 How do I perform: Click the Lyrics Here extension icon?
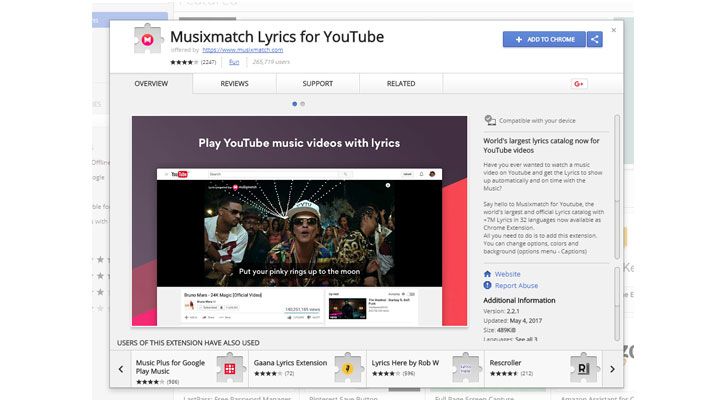tap(466, 368)
